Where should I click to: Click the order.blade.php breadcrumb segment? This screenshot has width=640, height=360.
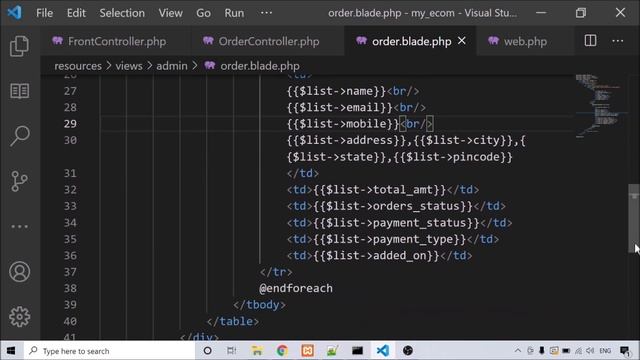(x=260, y=66)
